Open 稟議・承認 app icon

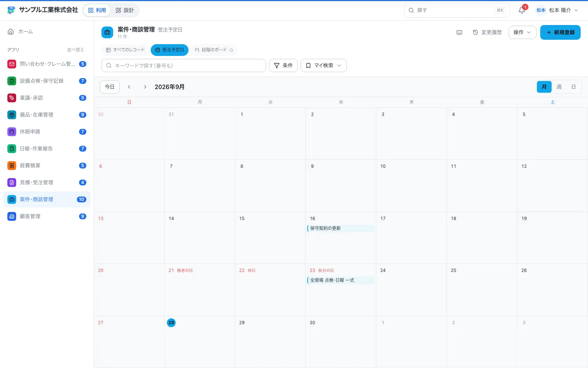pyautogui.click(x=12, y=98)
